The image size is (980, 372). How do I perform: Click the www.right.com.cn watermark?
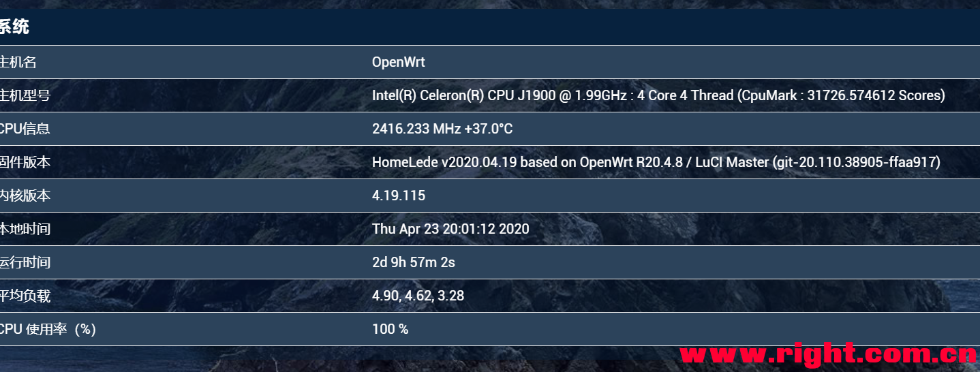[x=828, y=354]
